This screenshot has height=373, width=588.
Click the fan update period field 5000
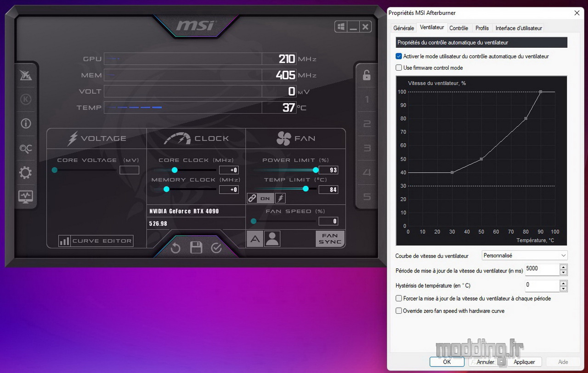pos(543,269)
